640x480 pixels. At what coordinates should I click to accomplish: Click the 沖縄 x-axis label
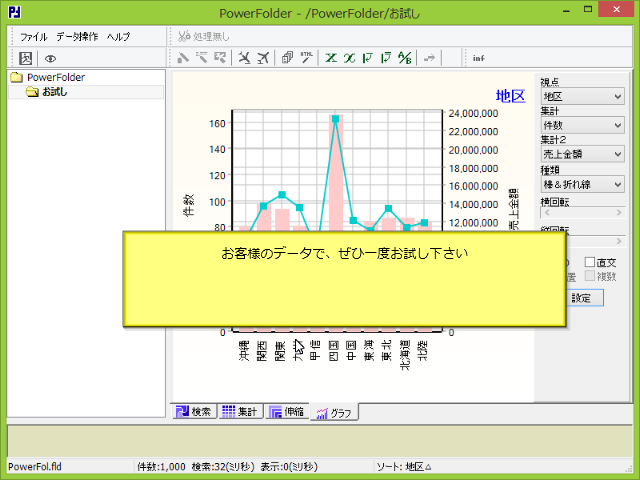[x=244, y=351]
